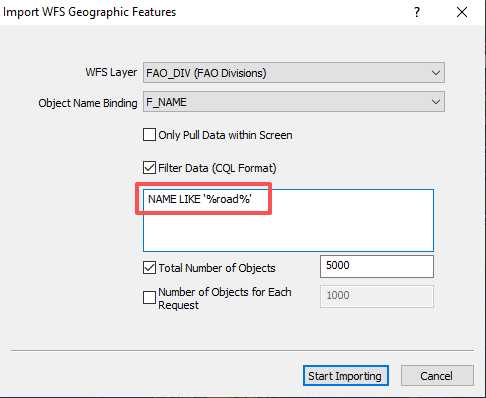The width and height of the screenshot is (486, 398).
Task: Click the Total Number of Objects field showing 5000
Action: coord(377,266)
